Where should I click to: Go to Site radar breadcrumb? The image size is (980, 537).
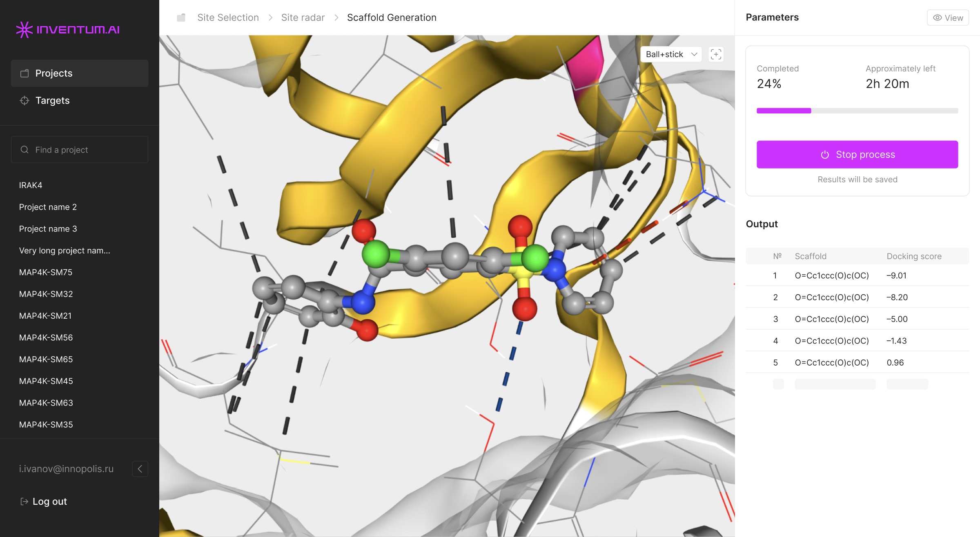point(303,18)
